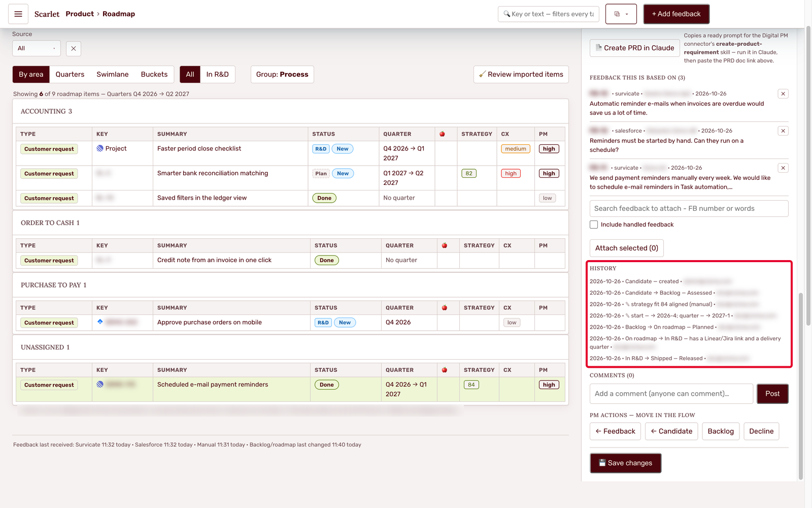Viewport: 812px width, 508px height.
Task: Switch to the Quarters view
Action: click(x=70, y=74)
